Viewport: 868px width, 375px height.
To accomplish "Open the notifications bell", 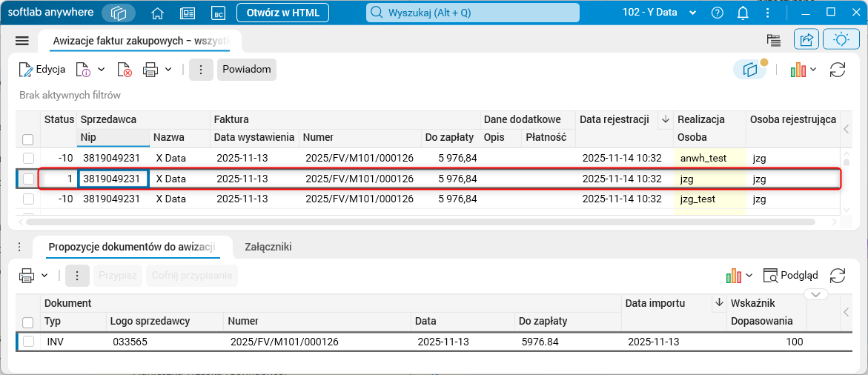I will click(x=743, y=13).
